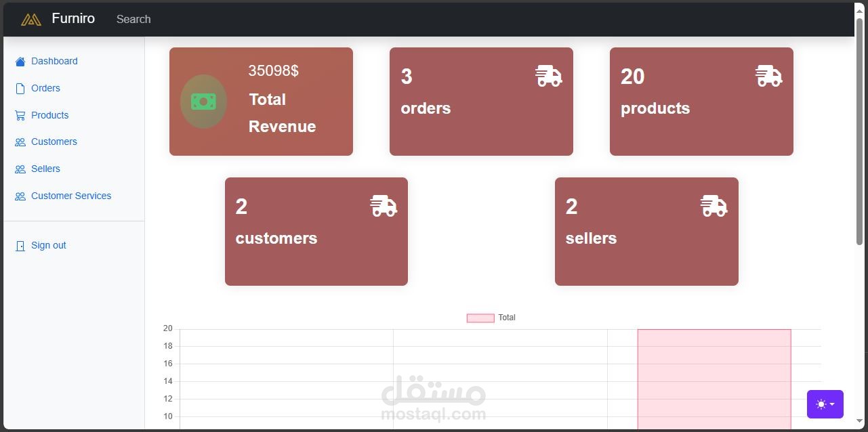Click the Products cart icon
Image resolution: width=868 pixels, height=432 pixels.
20,116
